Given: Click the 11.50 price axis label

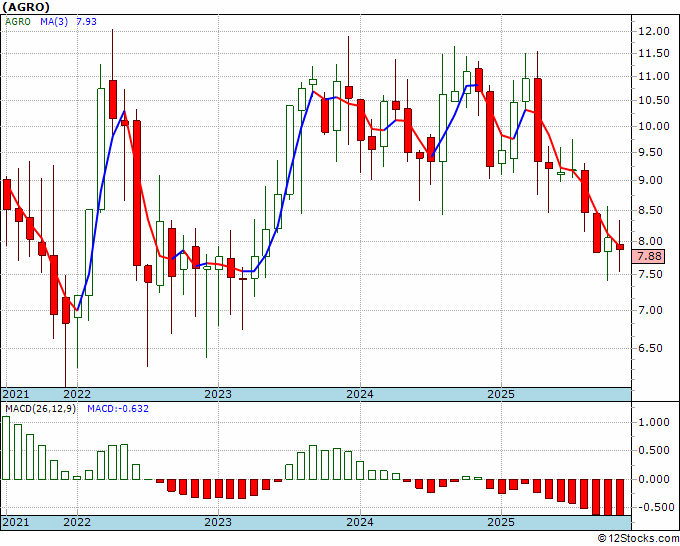Looking at the screenshot, I should (x=654, y=54).
